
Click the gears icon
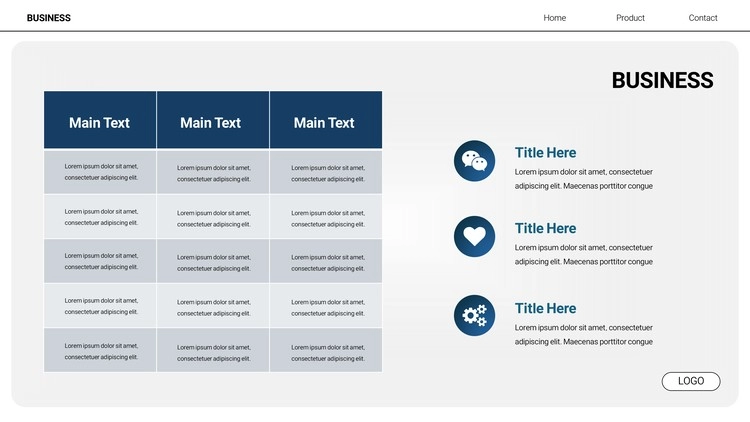(x=474, y=315)
